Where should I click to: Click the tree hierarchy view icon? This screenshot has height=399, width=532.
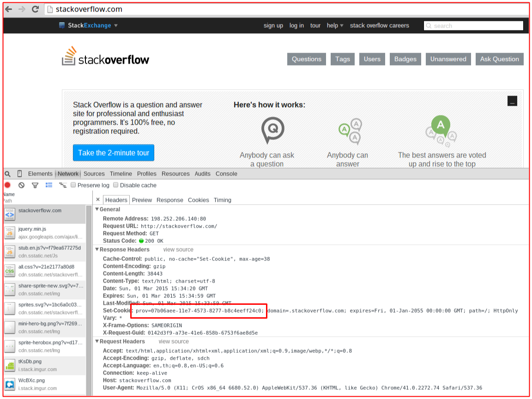click(x=63, y=185)
